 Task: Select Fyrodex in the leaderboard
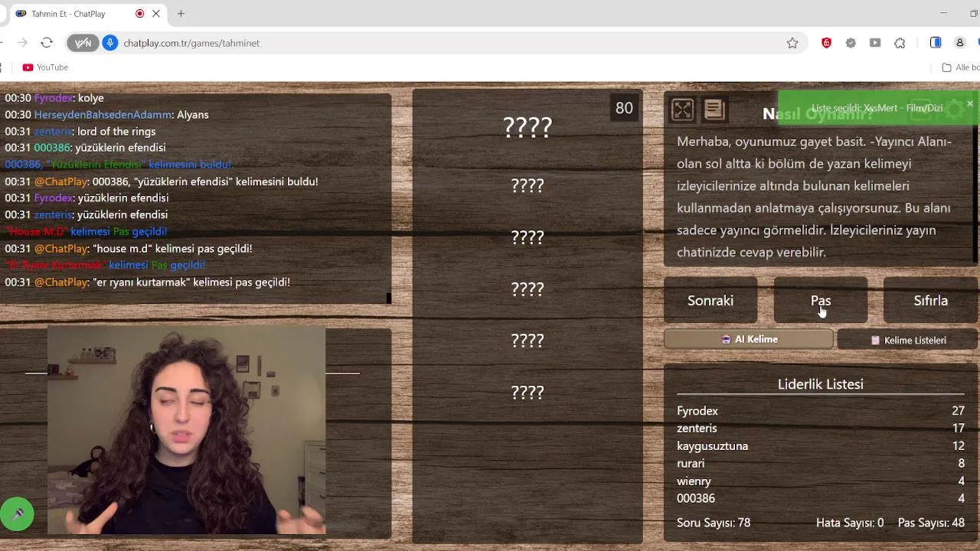(697, 411)
